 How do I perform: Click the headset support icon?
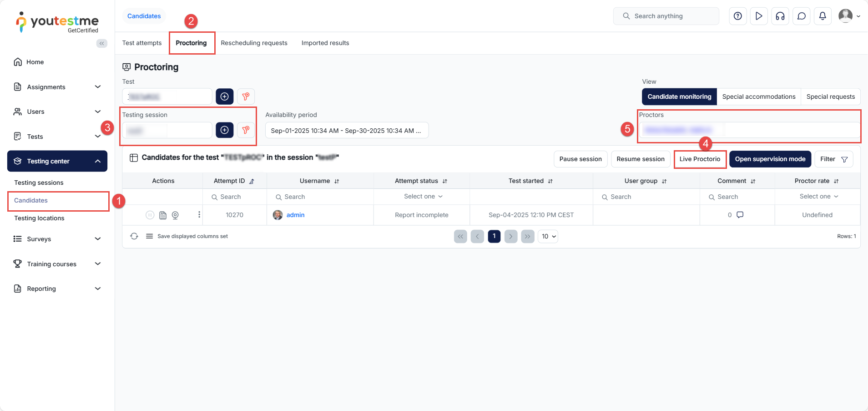780,16
